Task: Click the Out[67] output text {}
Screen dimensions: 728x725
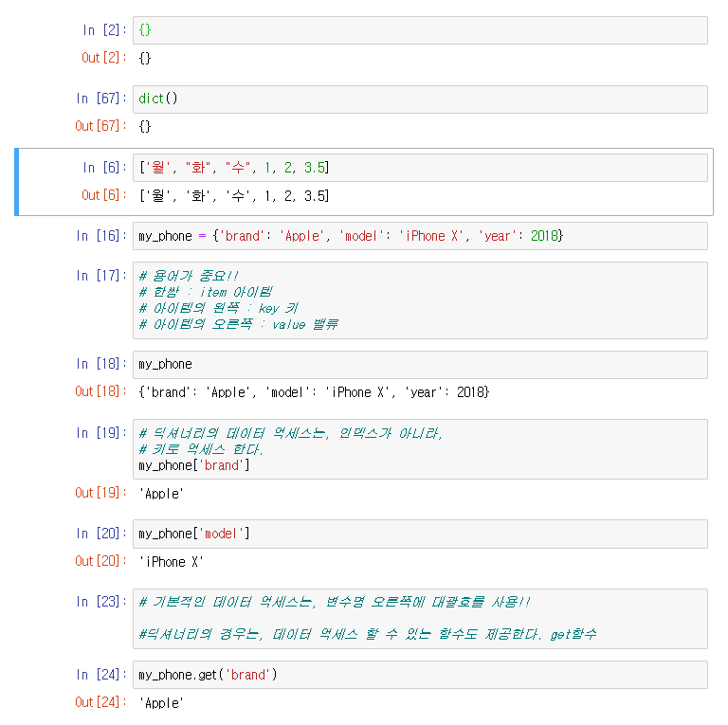Action: 145,126
